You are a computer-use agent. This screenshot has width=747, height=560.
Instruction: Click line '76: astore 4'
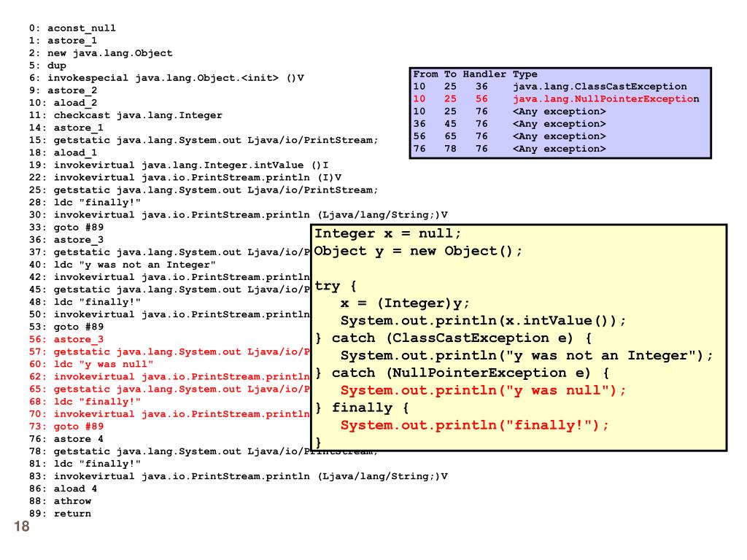pos(66,438)
